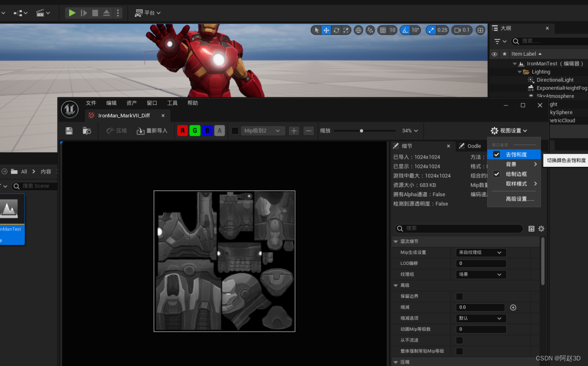Open outliner filter funnel dropdown
This screenshot has width=588, height=366.
point(500,41)
